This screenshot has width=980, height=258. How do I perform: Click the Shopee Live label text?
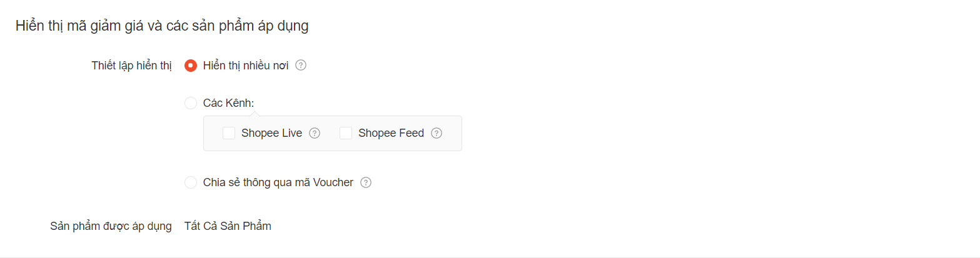(x=271, y=133)
